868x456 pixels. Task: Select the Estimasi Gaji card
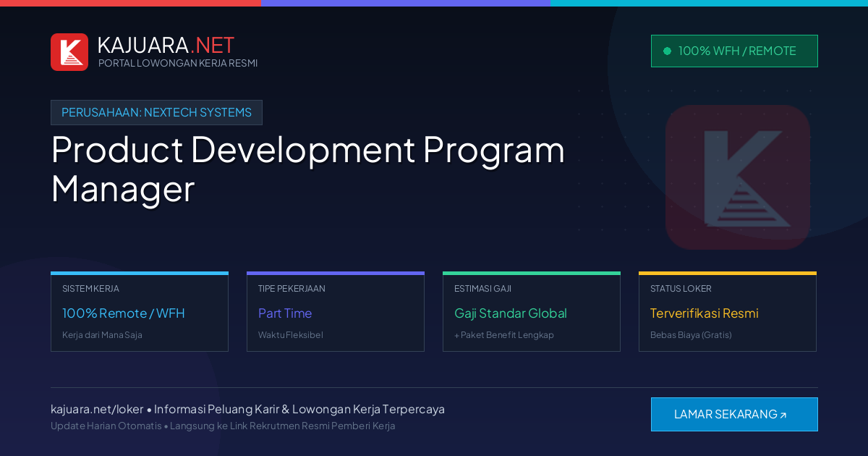click(532, 312)
